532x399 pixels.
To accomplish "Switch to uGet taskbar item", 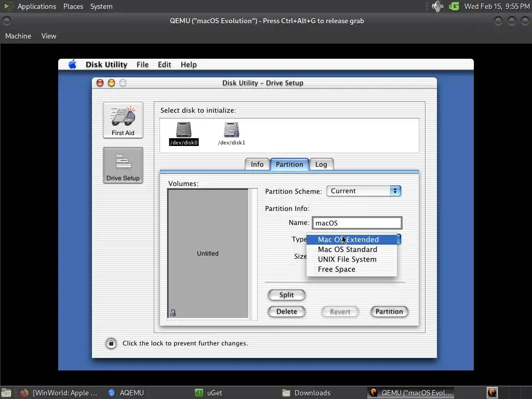I will click(209, 393).
